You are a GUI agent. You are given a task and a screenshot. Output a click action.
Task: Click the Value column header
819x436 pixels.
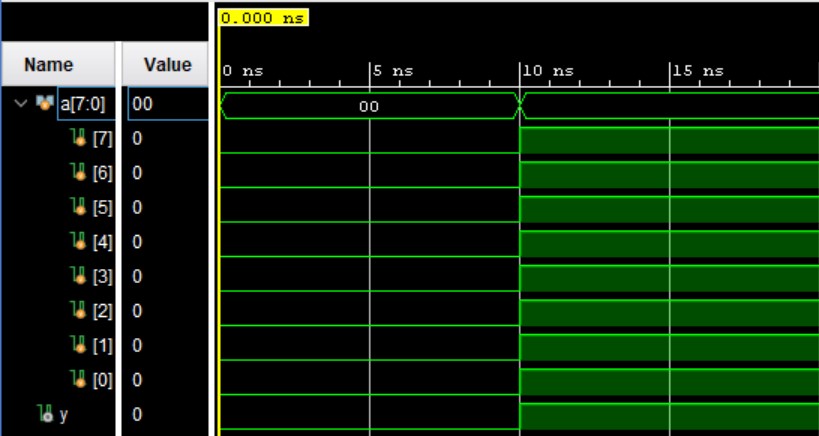[x=167, y=65]
